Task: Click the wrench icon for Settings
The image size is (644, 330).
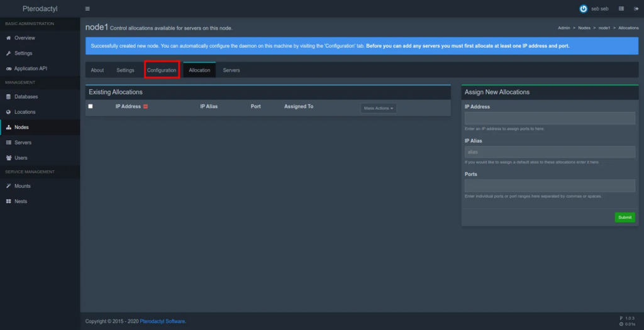Action: tap(9, 53)
